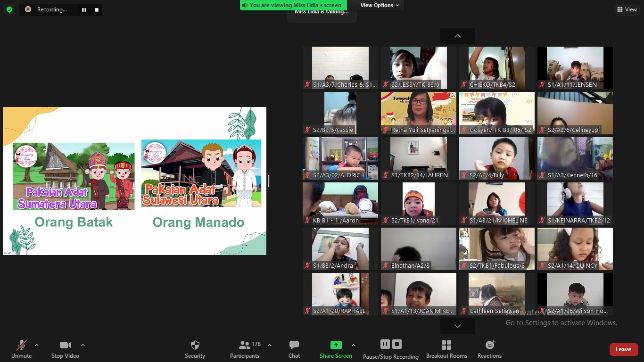This screenshot has width=644, height=362.
Task: Stop recording using the top-left stop button
Action: [x=97, y=9]
